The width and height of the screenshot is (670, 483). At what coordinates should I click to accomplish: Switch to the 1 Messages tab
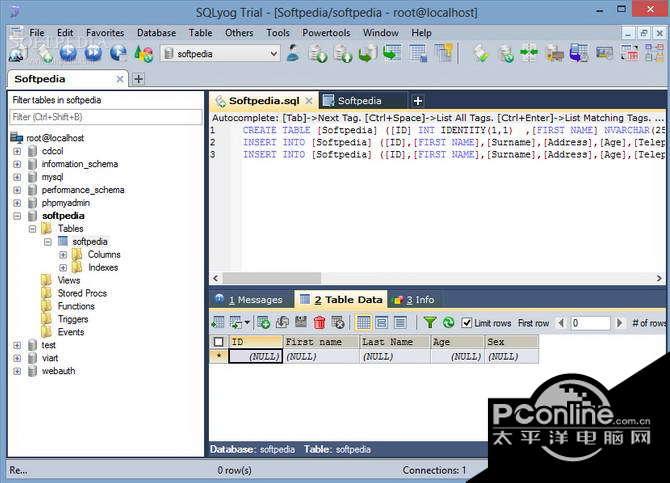point(250,300)
